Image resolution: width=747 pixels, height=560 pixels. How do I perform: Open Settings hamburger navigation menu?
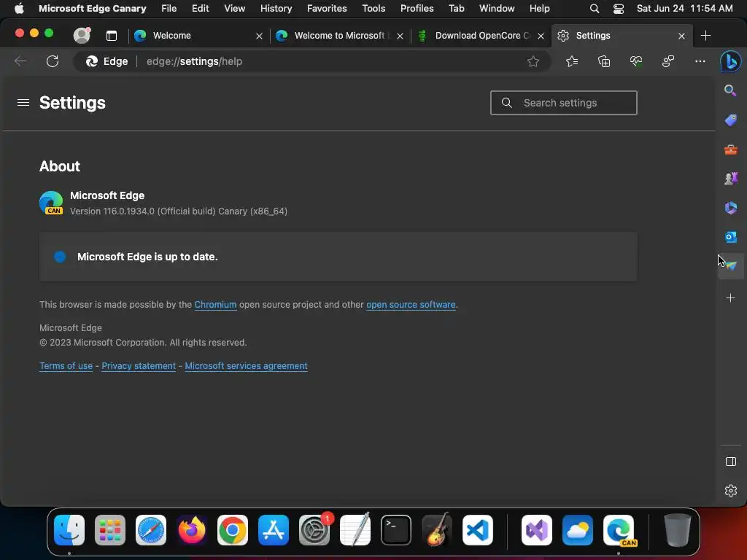(x=23, y=103)
